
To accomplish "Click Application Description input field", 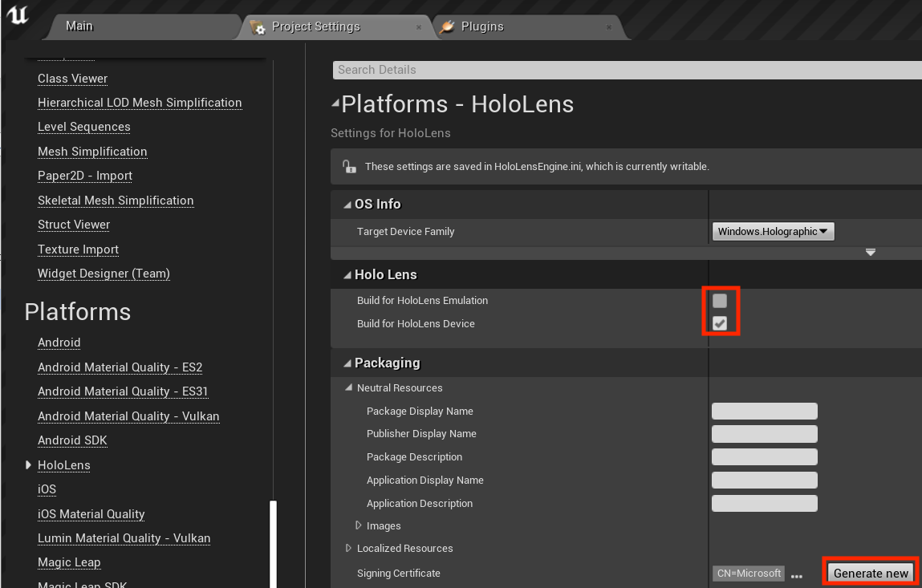I will pyautogui.click(x=765, y=503).
